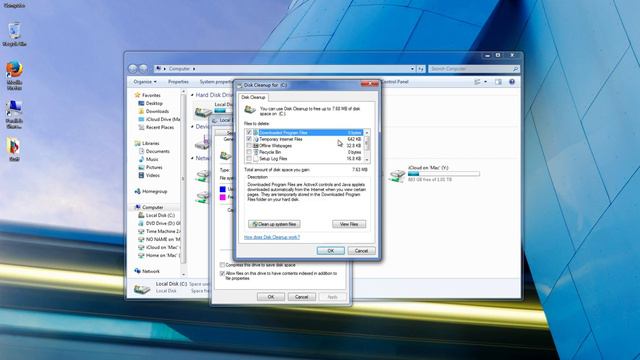The width and height of the screenshot is (640, 360).
Task: Select DVD Drive (D:) in navigation pane
Action: [x=162, y=223]
